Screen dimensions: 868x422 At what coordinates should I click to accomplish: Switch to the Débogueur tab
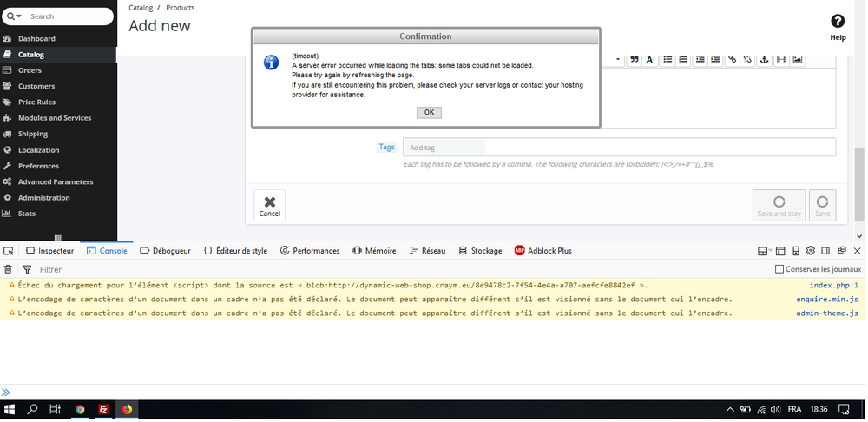(165, 251)
